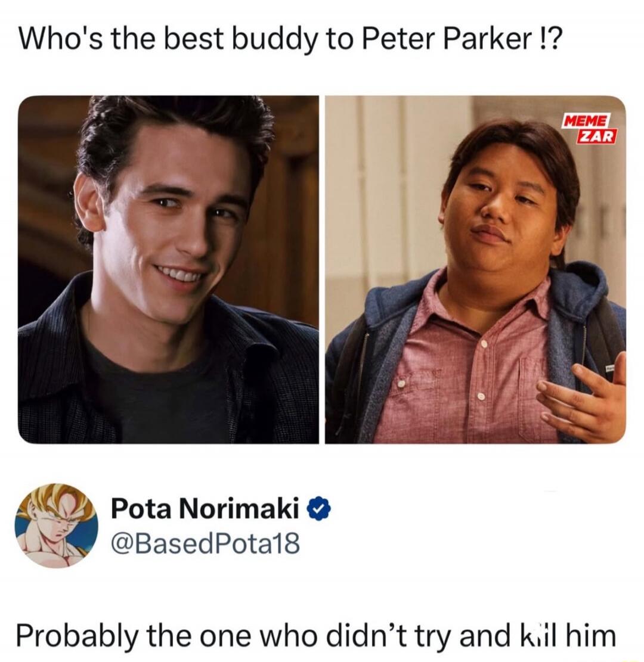Click the Pota Norimaki display name
Image resolution: width=644 pixels, height=662 pixels.
coord(205,508)
